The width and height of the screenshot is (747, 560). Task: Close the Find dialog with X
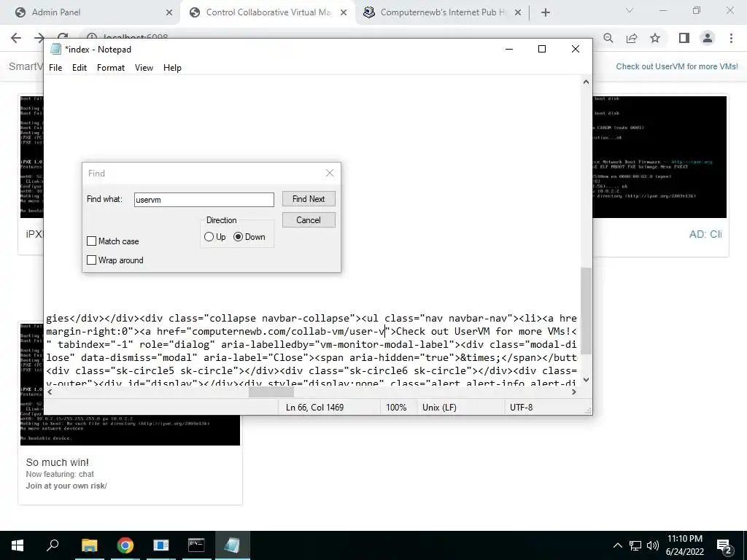coord(330,174)
